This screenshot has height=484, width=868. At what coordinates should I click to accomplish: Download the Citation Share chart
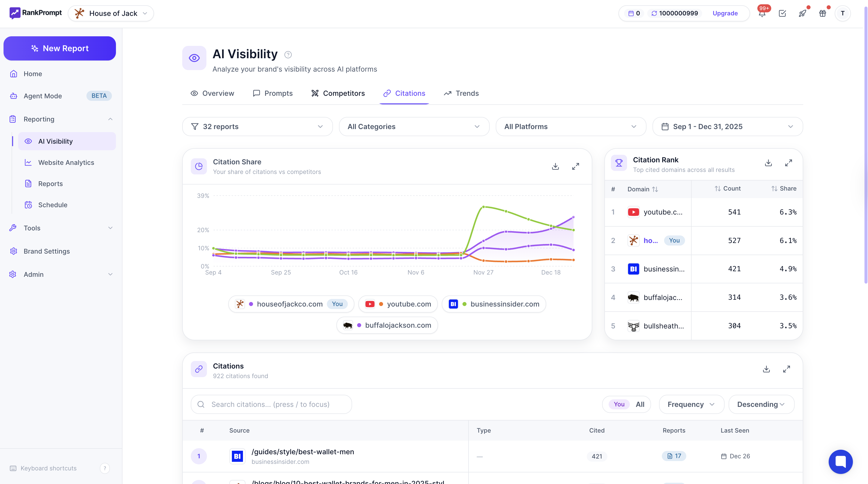pyautogui.click(x=555, y=167)
